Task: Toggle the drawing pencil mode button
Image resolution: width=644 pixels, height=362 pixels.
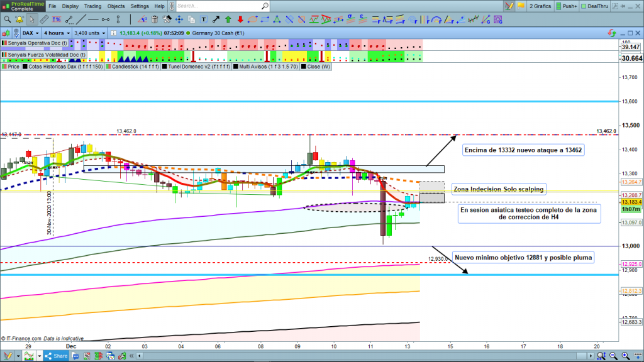Action: 509,6
